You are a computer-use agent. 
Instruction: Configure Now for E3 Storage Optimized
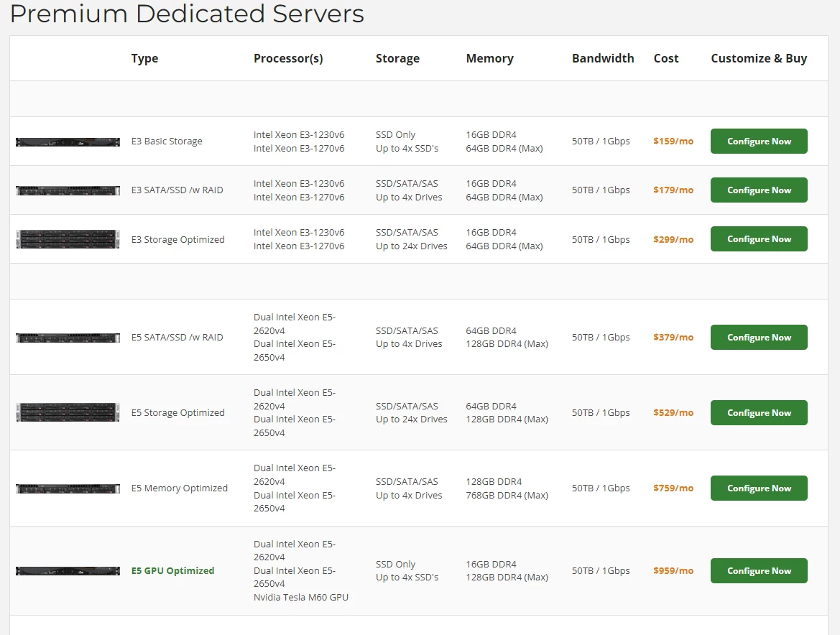(x=759, y=238)
